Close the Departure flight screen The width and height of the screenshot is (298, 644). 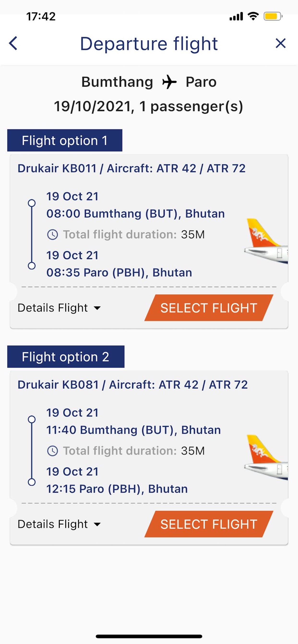(x=280, y=43)
